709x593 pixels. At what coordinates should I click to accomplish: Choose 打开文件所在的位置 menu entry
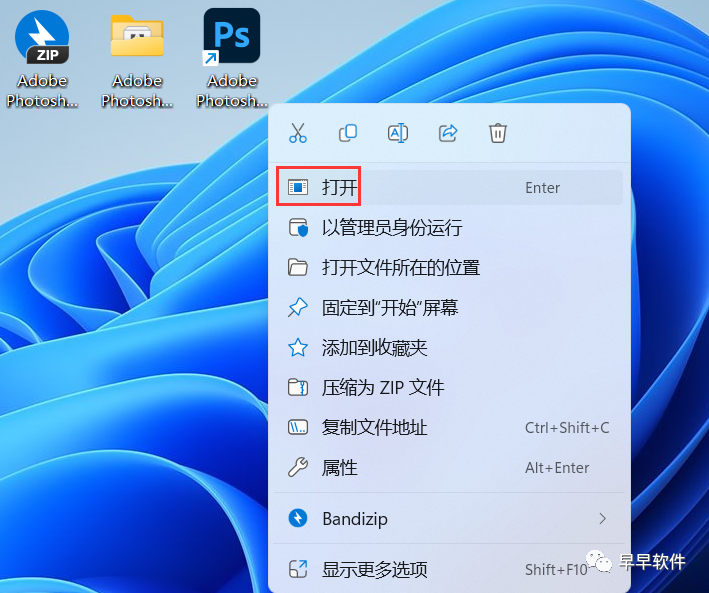click(x=449, y=267)
